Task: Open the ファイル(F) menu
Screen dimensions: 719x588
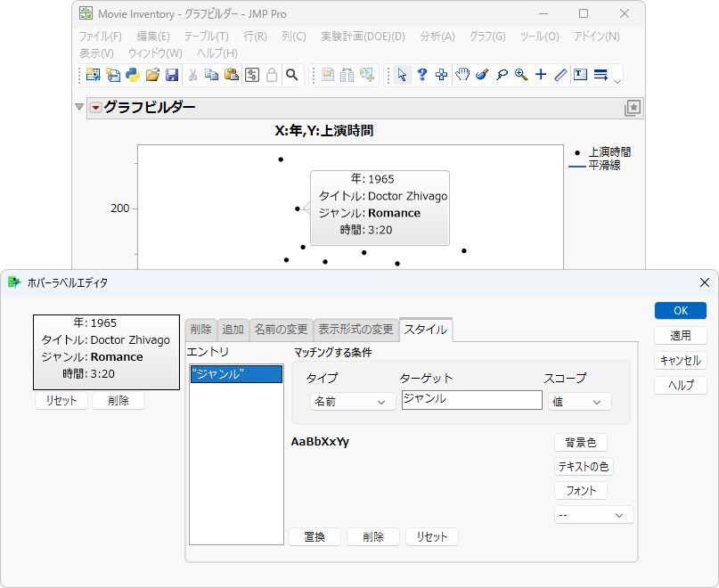Action: (x=101, y=37)
